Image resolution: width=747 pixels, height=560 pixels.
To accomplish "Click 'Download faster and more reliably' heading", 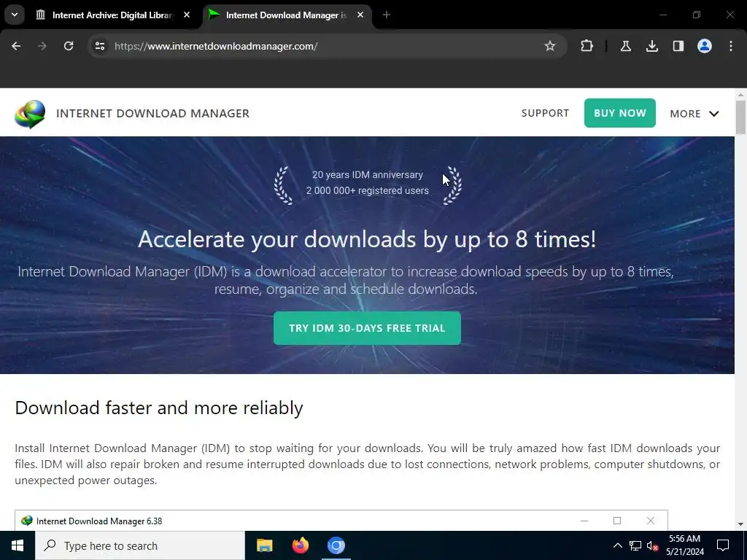I will [x=158, y=408].
